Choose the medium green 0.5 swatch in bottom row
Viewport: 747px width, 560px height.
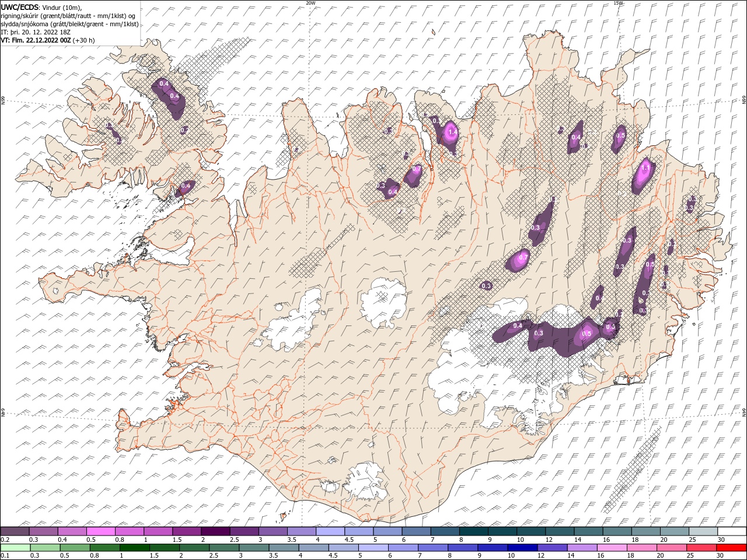click(75, 548)
